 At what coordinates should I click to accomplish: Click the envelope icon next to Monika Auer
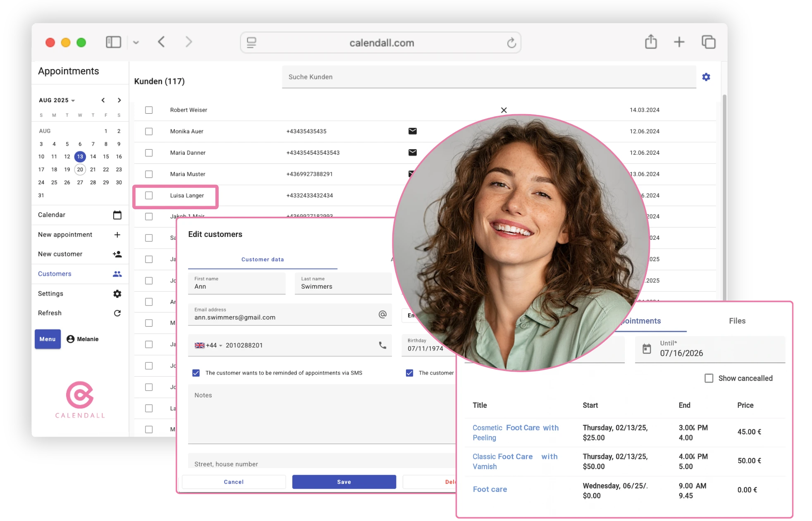[412, 131]
